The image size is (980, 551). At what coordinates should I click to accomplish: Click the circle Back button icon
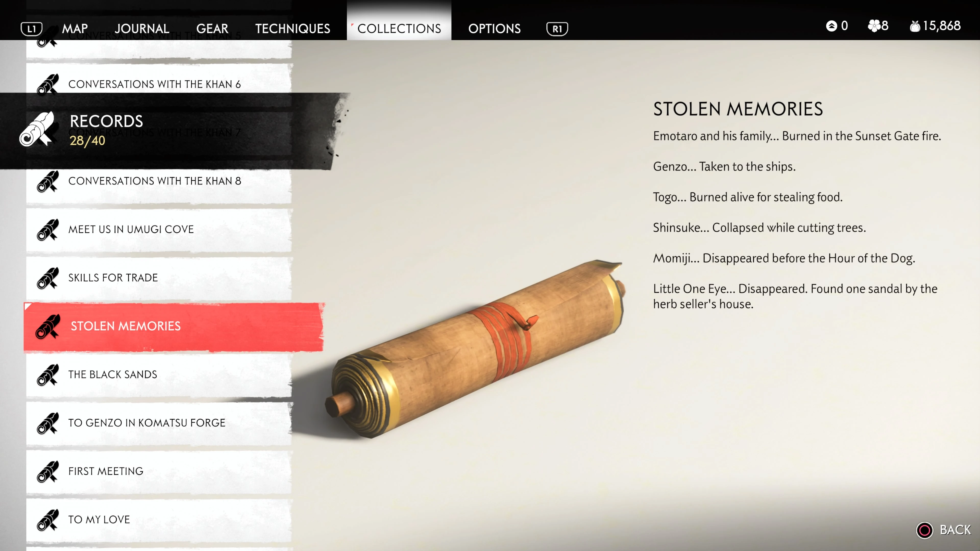tap(924, 530)
